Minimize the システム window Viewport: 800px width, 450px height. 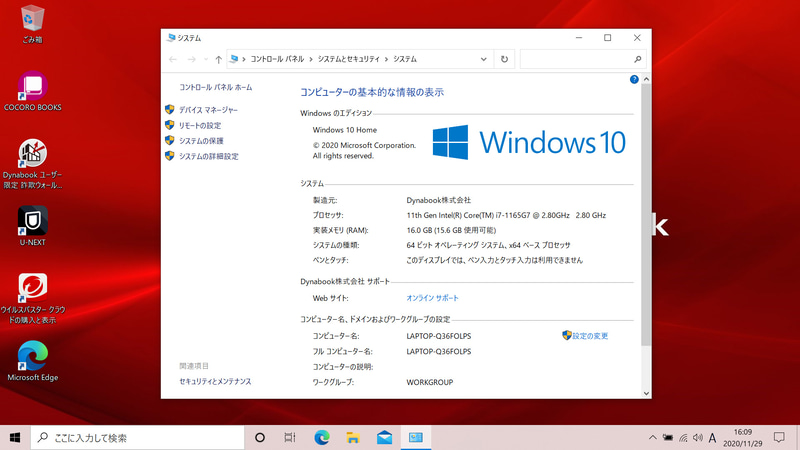point(579,38)
